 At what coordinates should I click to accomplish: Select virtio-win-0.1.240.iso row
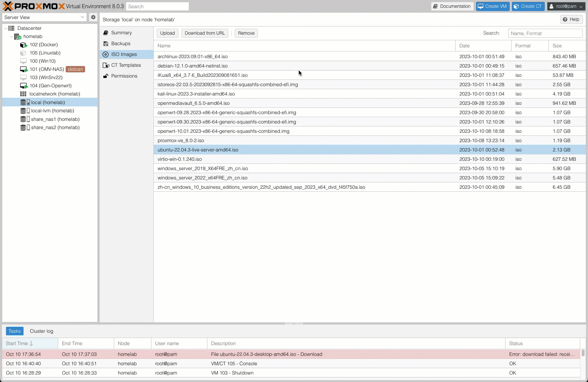point(369,159)
